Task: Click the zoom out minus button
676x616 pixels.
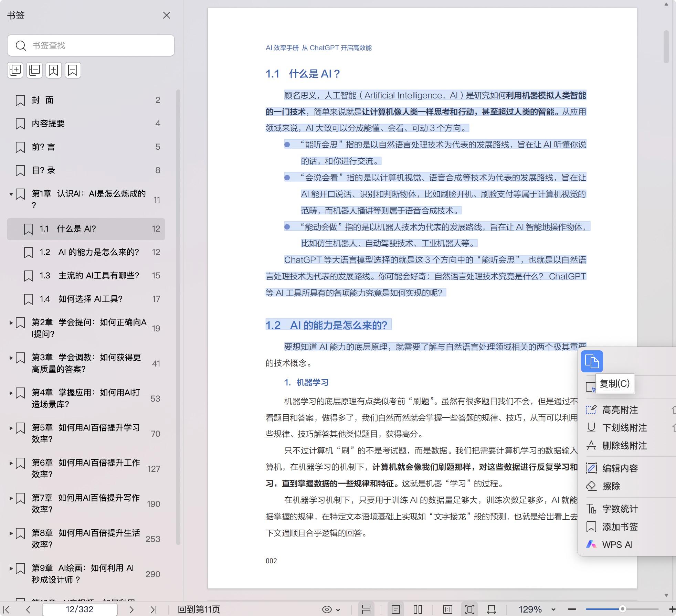Action: [x=572, y=609]
